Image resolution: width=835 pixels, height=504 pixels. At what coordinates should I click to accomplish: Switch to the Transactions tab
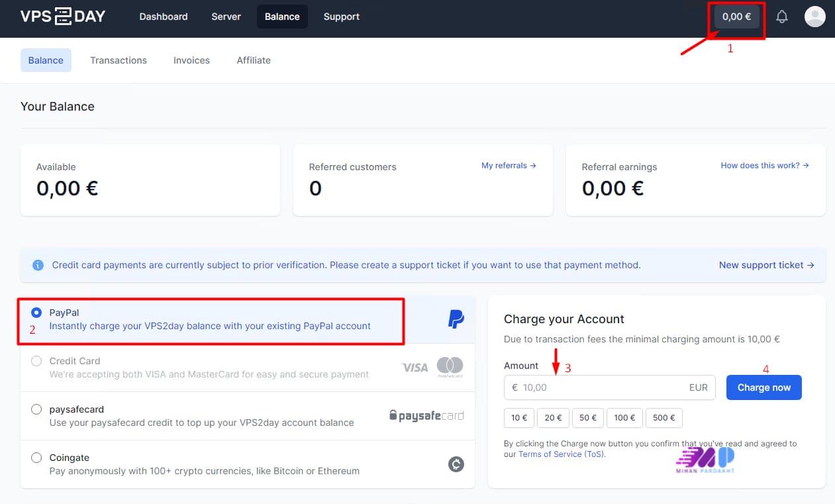(x=119, y=60)
